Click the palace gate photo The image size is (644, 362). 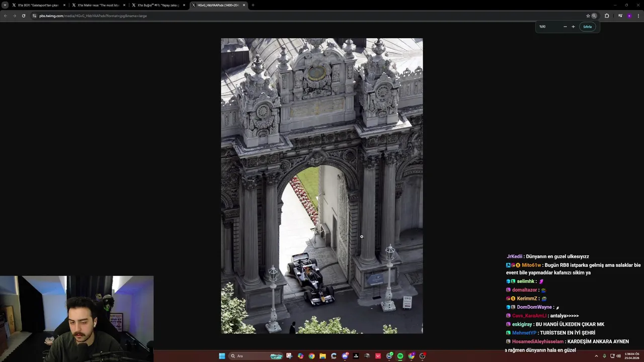[322, 186]
